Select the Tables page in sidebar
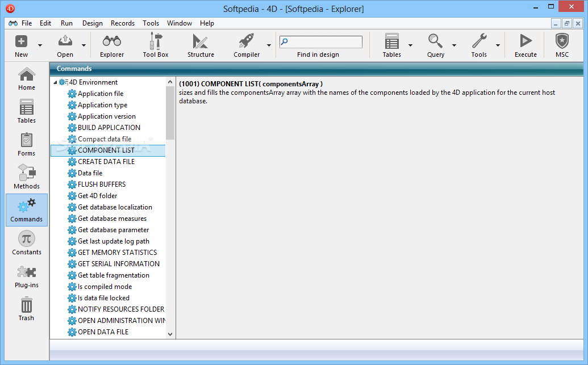Viewport: 588px width, 365px height. (27, 111)
